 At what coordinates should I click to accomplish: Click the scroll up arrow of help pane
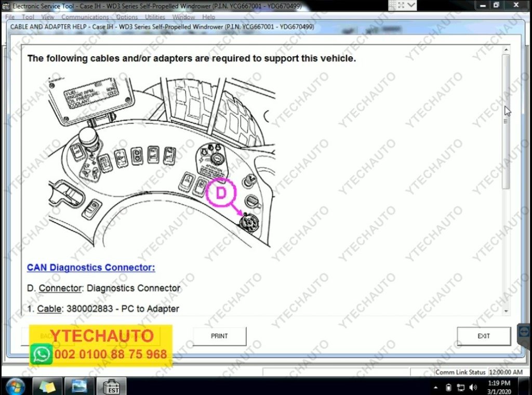click(506, 50)
